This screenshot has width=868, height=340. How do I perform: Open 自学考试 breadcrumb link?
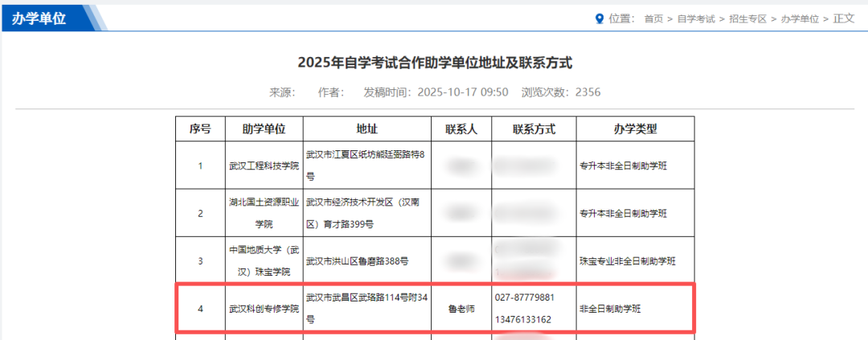pos(696,18)
